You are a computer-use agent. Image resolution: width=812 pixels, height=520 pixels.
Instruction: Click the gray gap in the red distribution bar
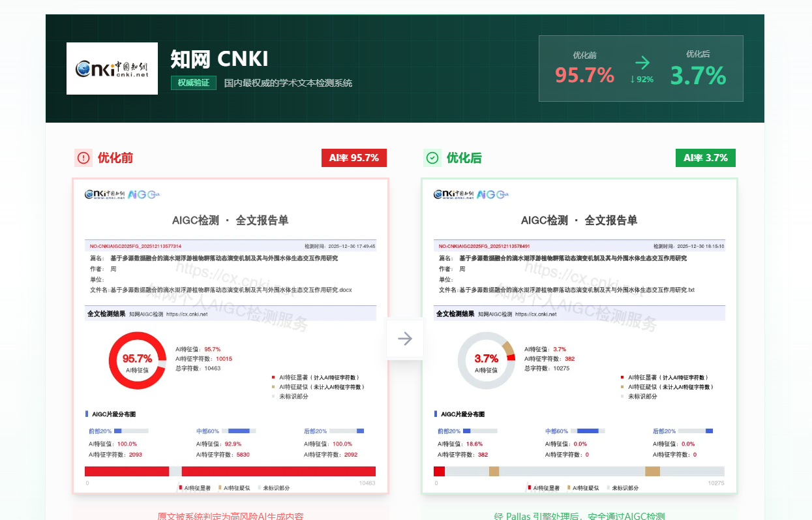tap(175, 471)
